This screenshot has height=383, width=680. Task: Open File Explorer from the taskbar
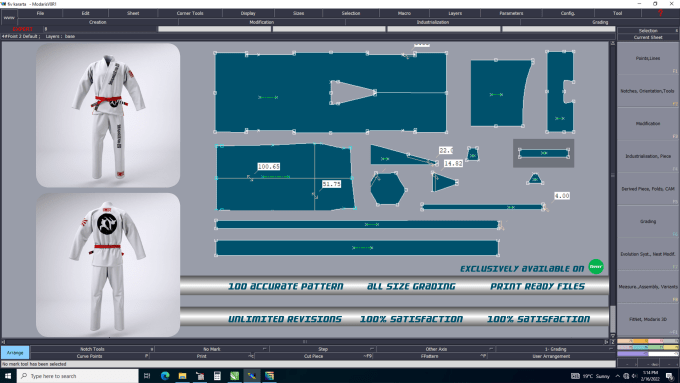(182, 376)
